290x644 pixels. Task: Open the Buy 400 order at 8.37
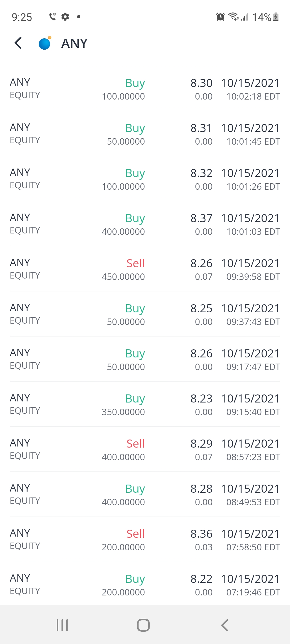pyautogui.click(x=145, y=224)
